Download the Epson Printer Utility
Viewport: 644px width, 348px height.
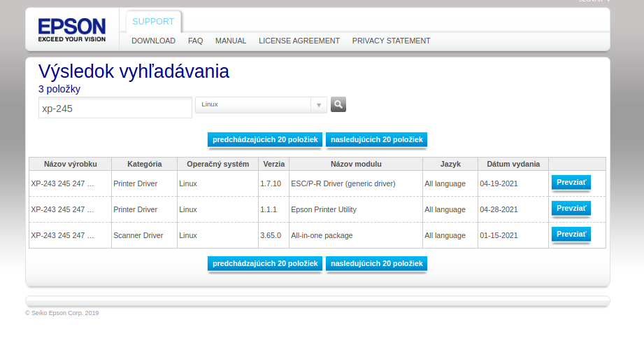pyautogui.click(x=571, y=209)
